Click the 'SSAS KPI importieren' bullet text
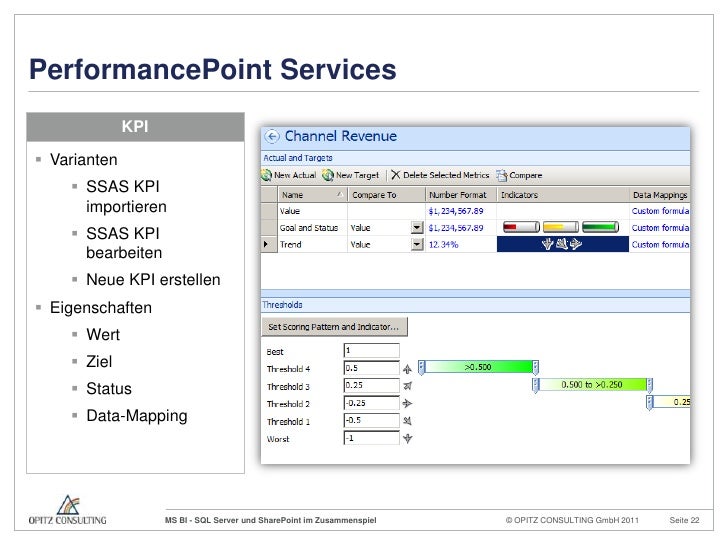This screenshot has height=546, width=728. pyautogui.click(x=126, y=196)
